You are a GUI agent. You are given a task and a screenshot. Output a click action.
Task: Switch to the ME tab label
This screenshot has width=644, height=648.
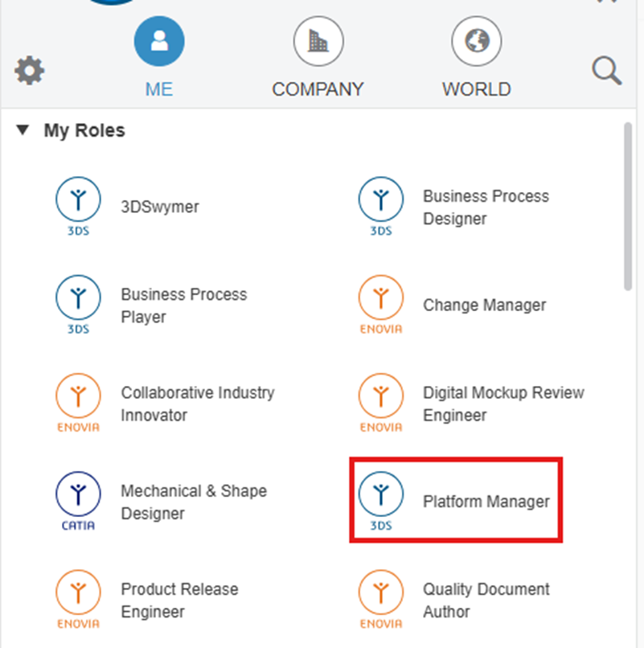coord(159,89)
